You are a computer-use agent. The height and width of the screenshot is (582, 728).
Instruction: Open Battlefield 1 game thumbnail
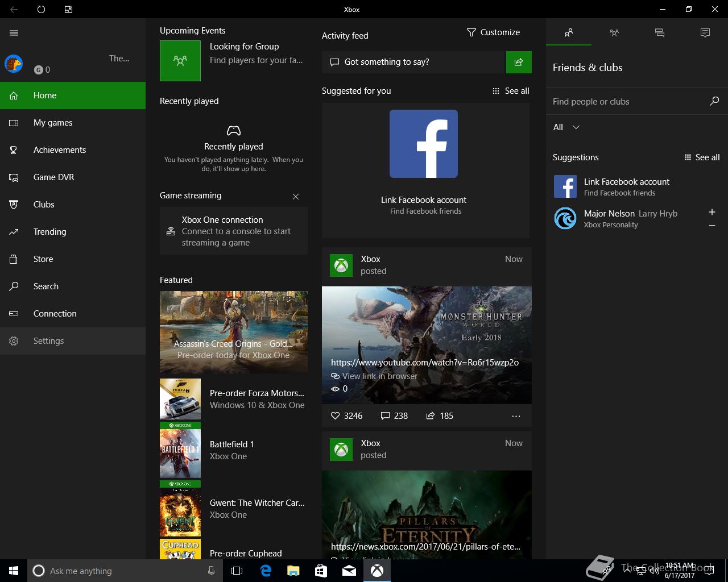point(180,450)
